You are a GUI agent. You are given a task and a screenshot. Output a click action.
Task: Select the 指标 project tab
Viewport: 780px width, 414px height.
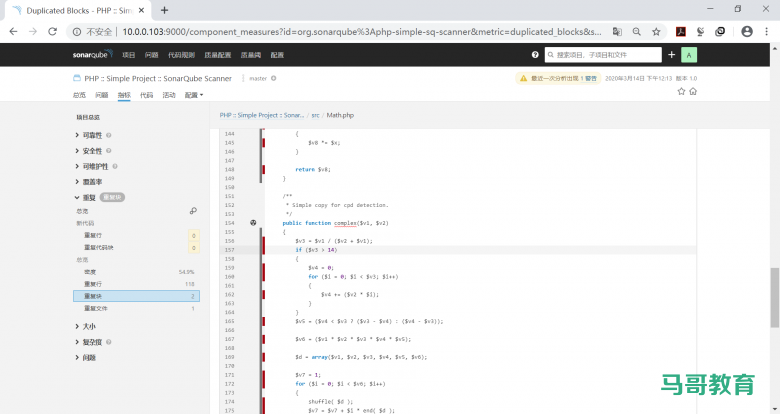[124, 95]
